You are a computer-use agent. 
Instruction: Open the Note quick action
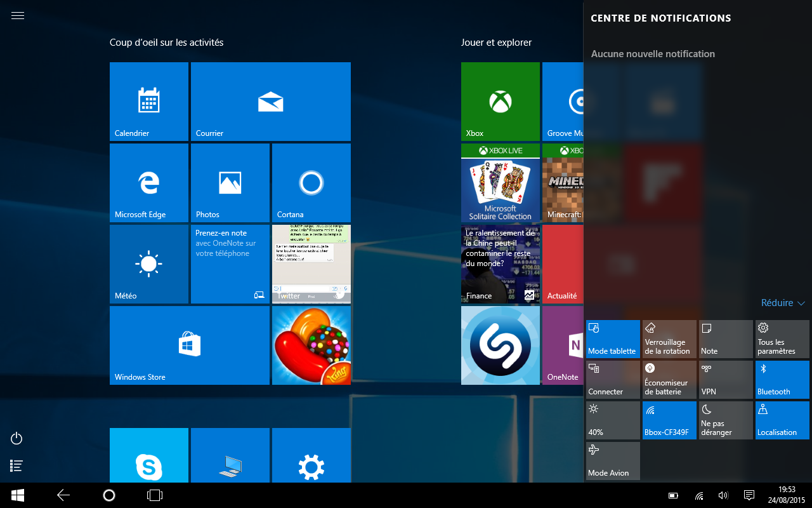(726, 339)
